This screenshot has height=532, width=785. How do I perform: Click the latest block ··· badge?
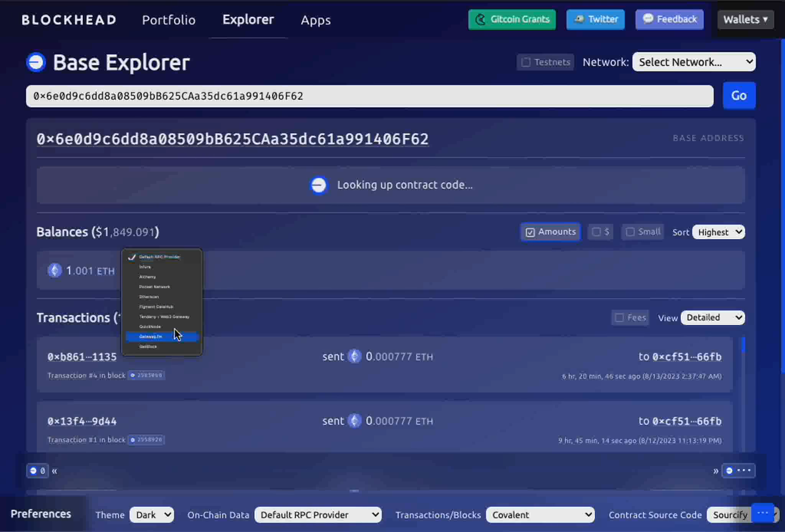click(739, 471)
